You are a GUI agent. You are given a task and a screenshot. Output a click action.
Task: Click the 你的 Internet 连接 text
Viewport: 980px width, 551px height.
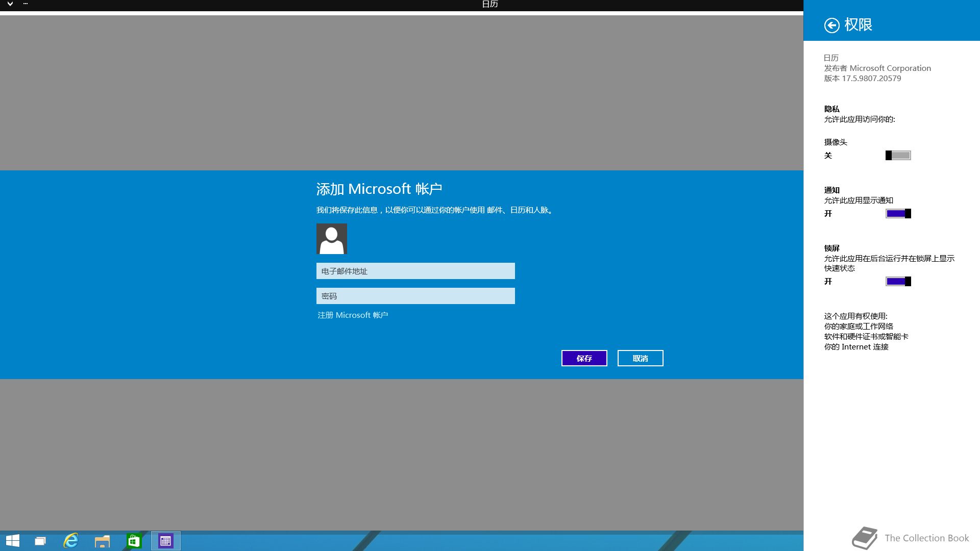pyautogui.click(x=856, y=347)
